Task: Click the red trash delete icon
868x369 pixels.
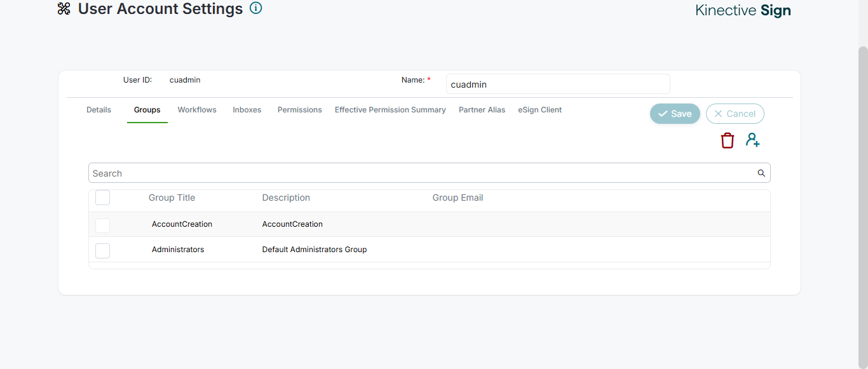Action: (728, 140)
